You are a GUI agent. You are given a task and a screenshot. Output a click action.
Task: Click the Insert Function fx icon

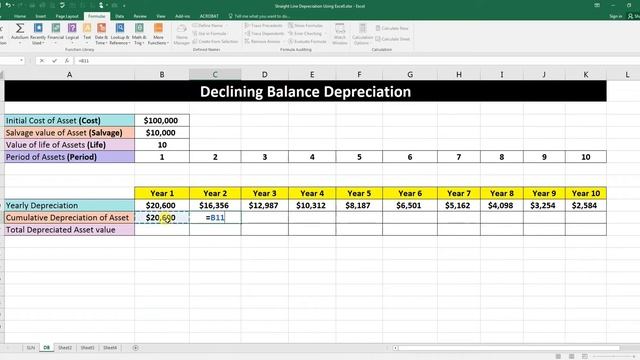point(67,60)
